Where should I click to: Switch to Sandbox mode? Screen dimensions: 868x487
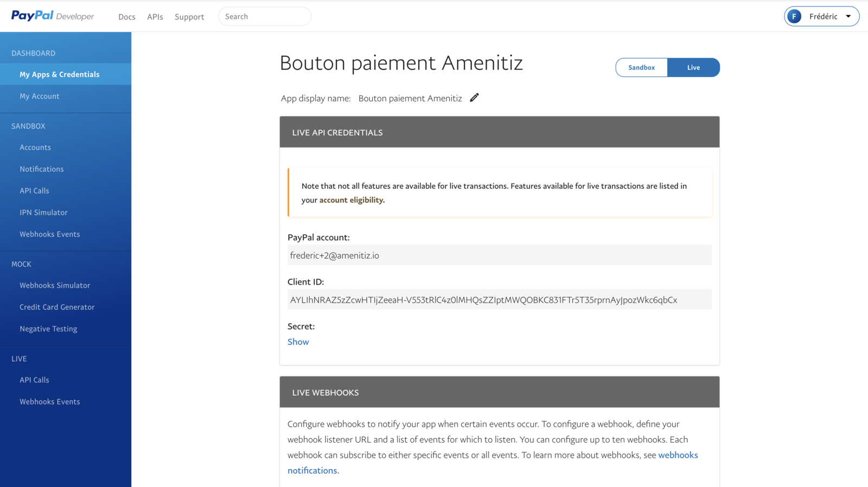(x=641, y=67)
